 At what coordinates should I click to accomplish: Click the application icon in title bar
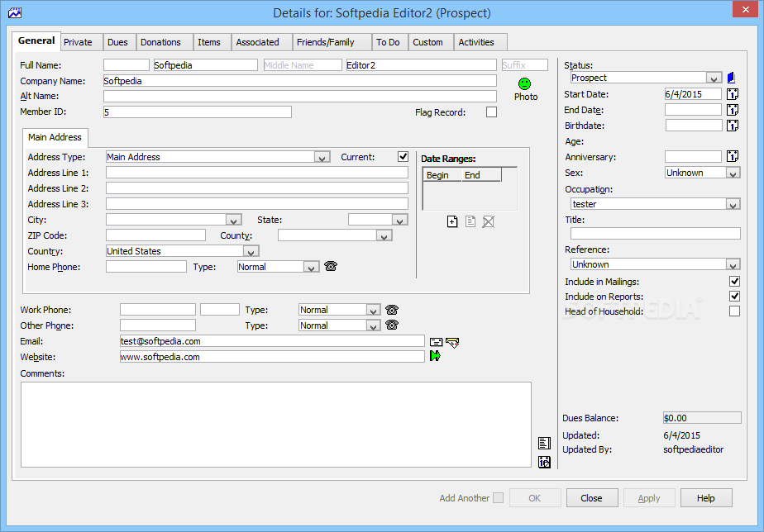[x=15, y=13]
